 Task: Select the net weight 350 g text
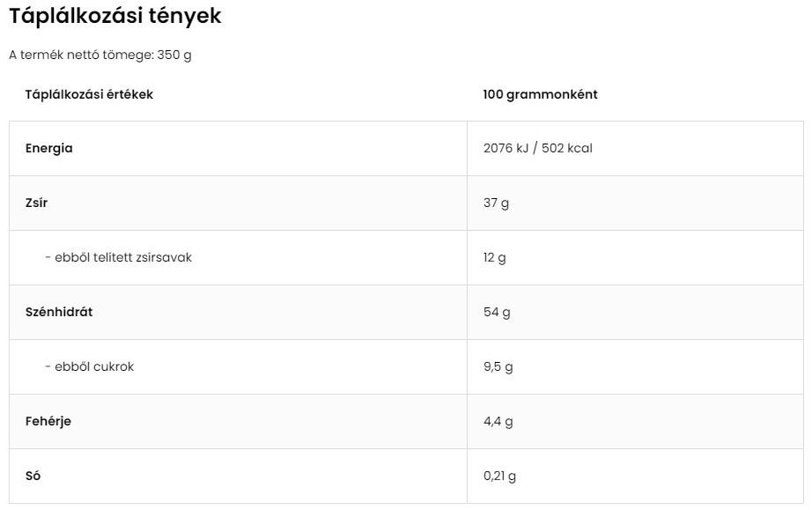coord(174,55)
